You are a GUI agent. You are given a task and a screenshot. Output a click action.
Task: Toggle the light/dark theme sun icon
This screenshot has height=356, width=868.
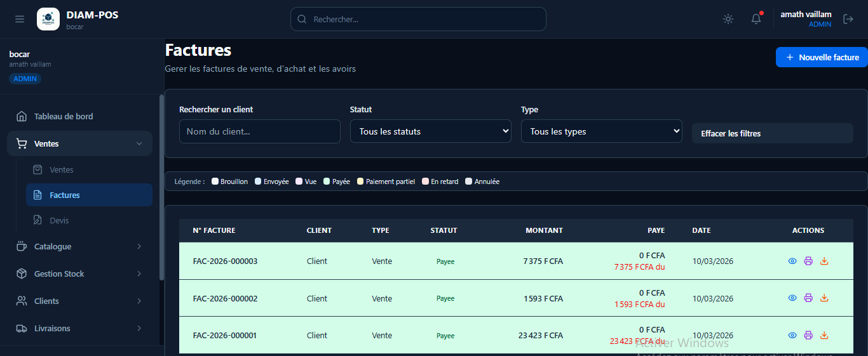(728, 19)
